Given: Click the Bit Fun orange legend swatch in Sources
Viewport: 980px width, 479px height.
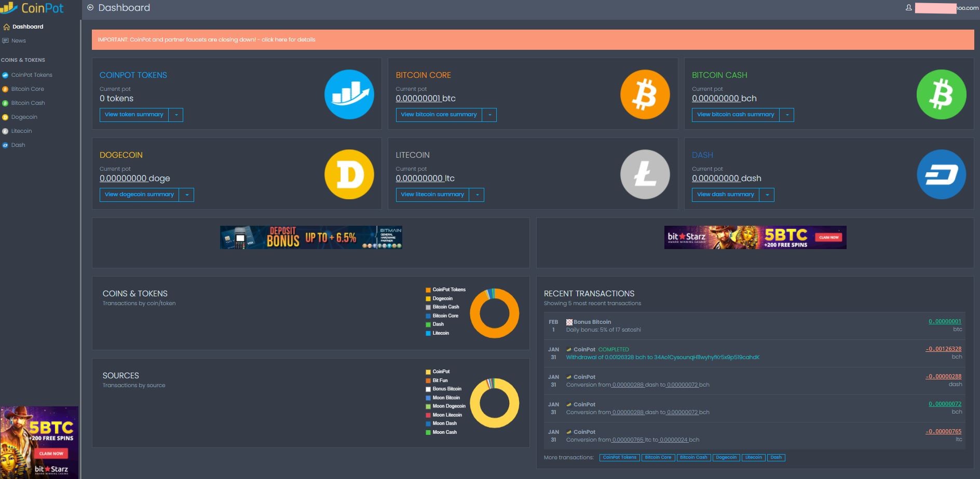Looking at the screenshot, I should 428,381.
